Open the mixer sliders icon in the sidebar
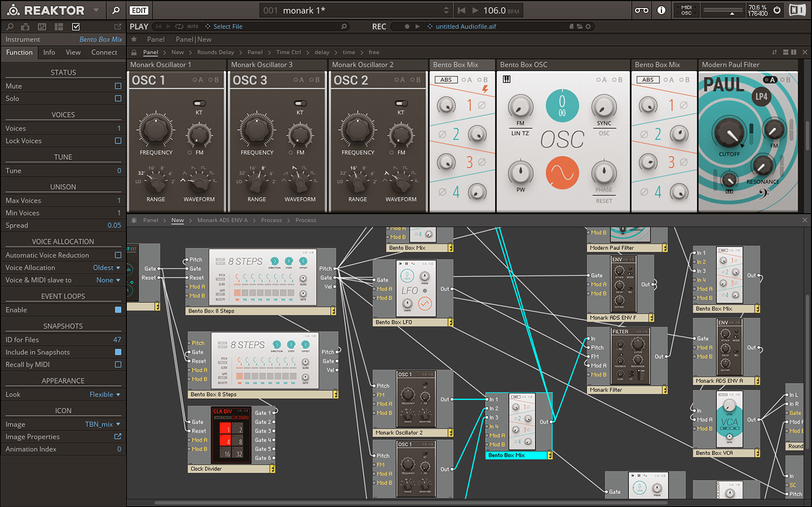Image resolution: width=812 pixels, height=507 pixels. pos(42,27)
